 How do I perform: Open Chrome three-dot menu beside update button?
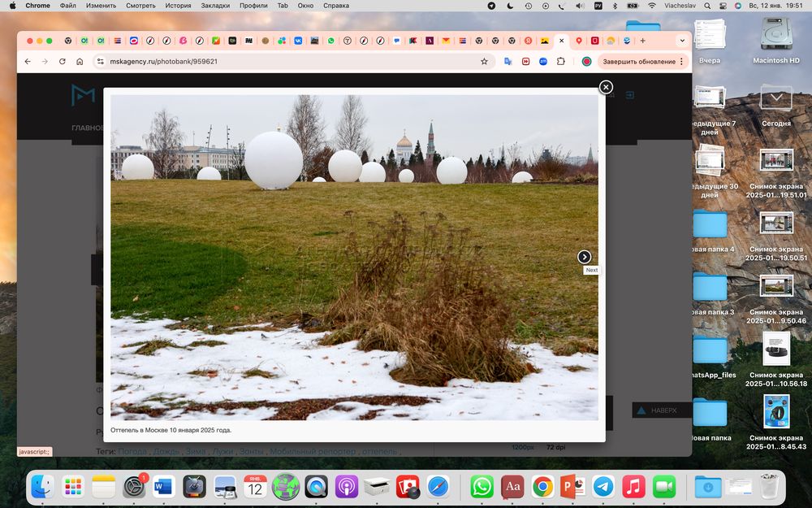coord(682,61)
